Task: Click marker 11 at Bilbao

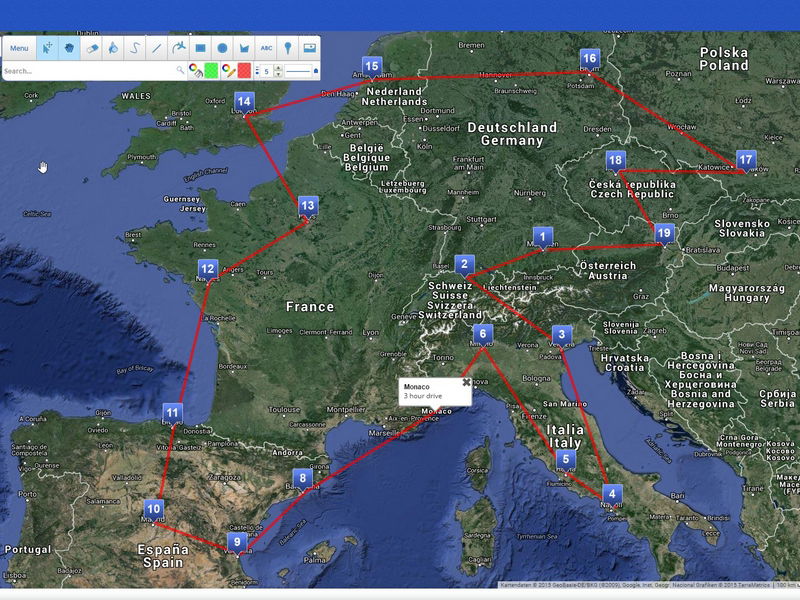Action: 172,414
